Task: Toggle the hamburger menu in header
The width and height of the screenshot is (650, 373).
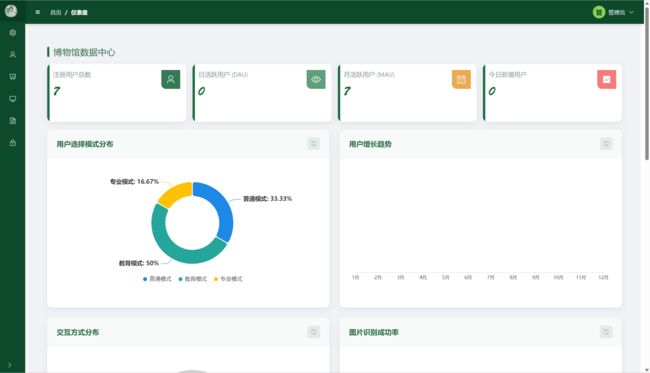Action: [38, 12]
